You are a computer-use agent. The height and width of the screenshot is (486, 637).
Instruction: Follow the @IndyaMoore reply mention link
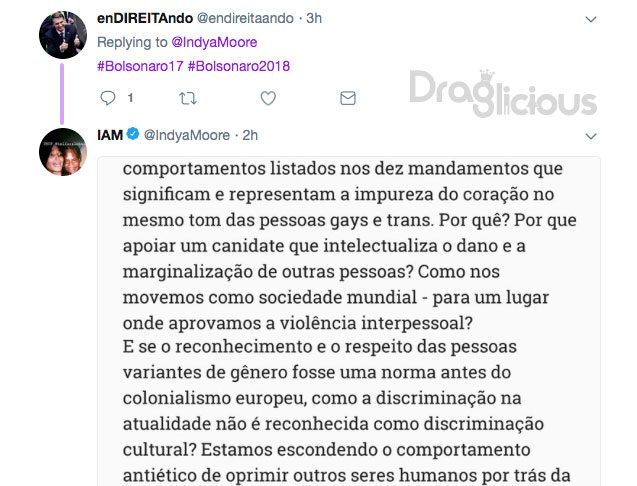tap(214, 42)
